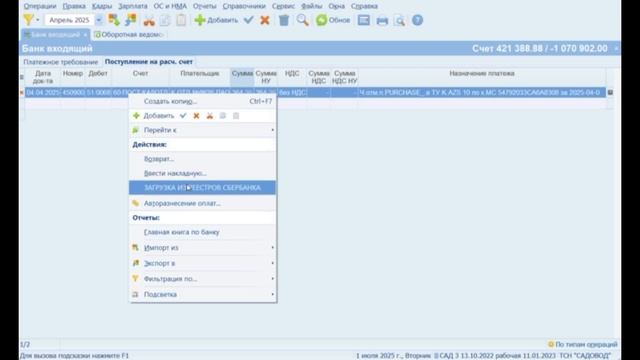
Task: Click the toolbar icon with green down arrow
Action: (x=114, y=20)
